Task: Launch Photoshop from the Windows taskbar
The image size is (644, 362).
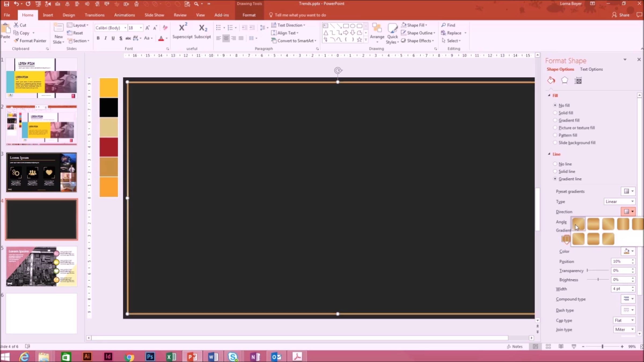Action: [150, 356]
